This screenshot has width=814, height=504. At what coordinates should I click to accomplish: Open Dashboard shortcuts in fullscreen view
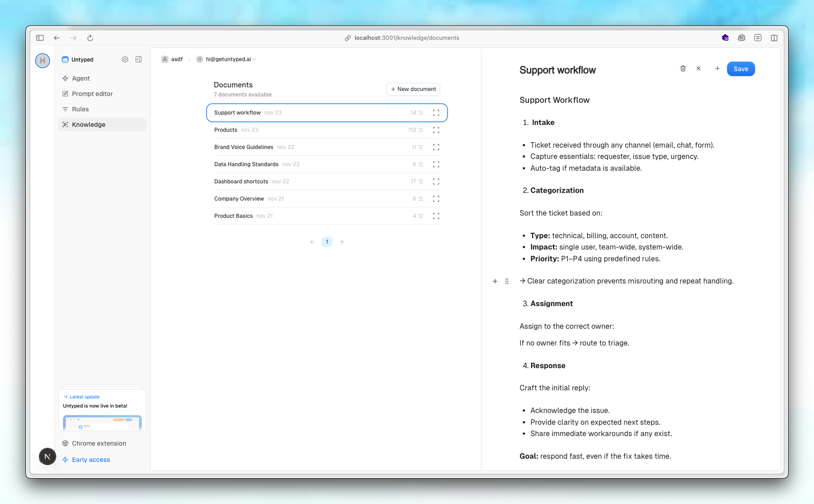(436, 181)
